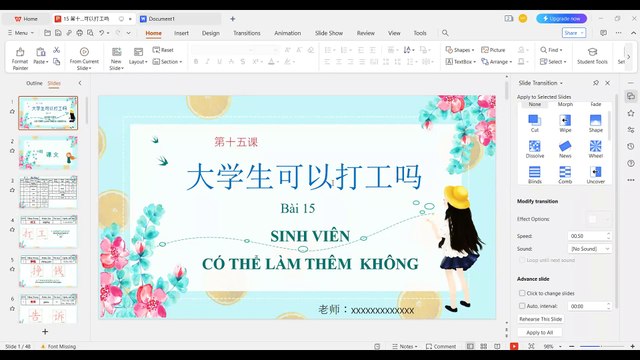This screenshot has height=360, width=640.
Task: Open the Transitions ribbon tab
Action: [247, 33]
